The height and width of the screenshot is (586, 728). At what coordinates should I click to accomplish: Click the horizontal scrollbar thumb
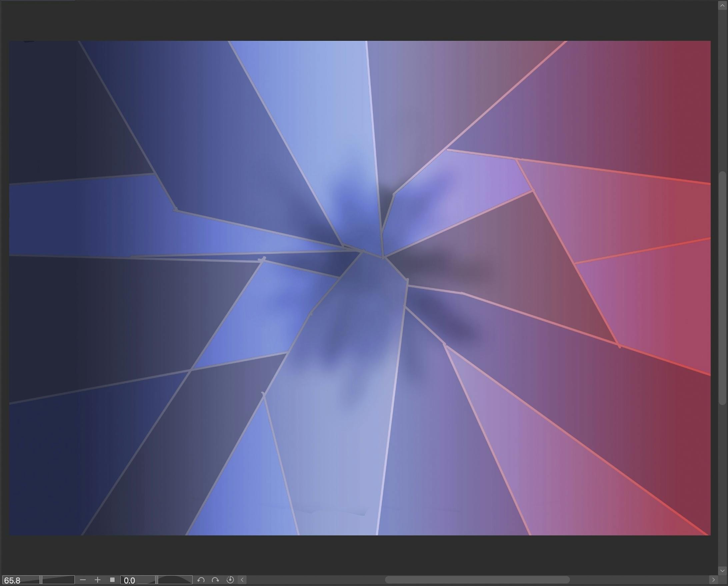pyautogui.click(x=477, y=580)
